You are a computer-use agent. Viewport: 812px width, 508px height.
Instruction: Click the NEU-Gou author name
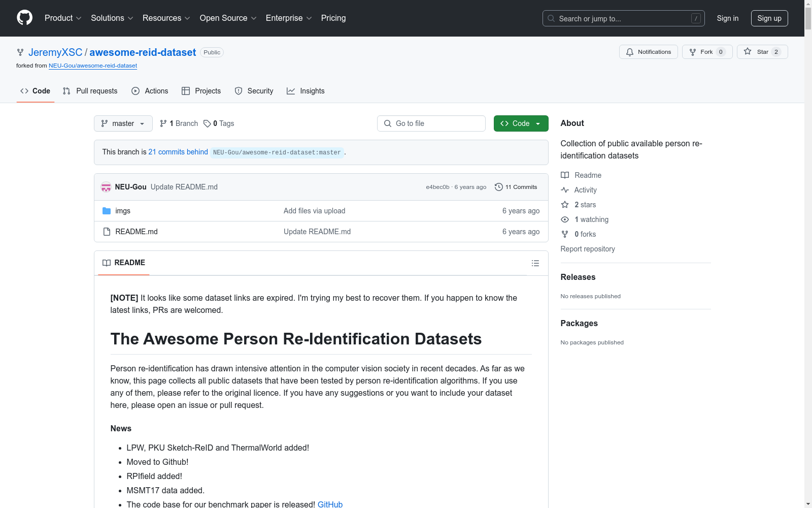coord(131,187)
